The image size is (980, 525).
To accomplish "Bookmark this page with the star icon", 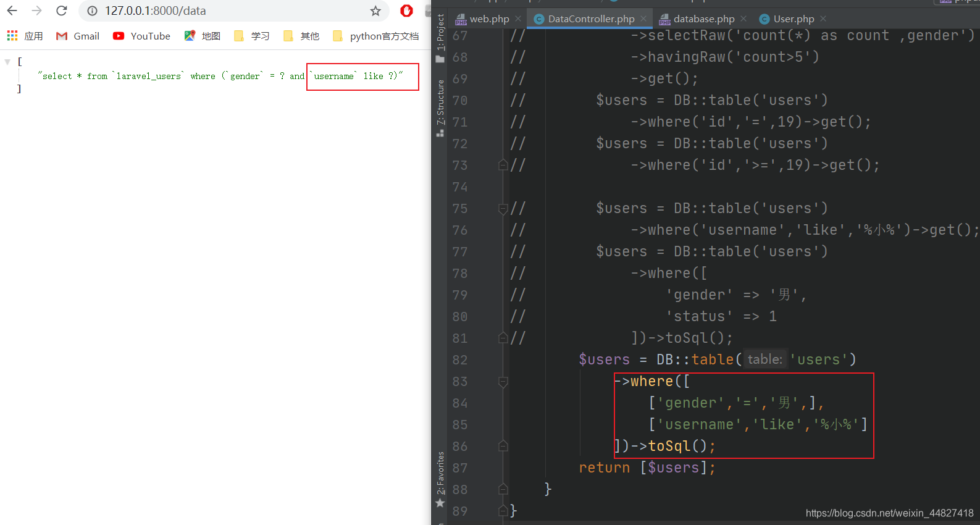I will click(375, 10).
